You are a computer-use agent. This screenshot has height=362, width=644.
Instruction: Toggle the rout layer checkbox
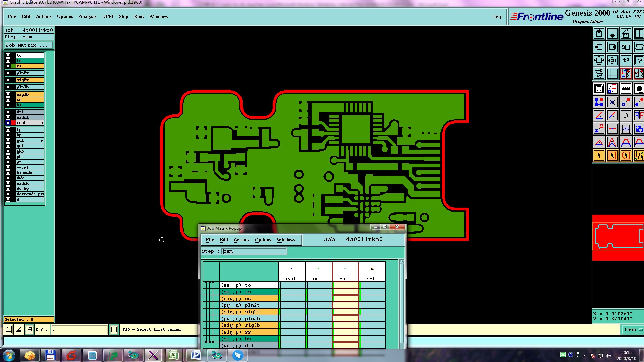point(8,123)
